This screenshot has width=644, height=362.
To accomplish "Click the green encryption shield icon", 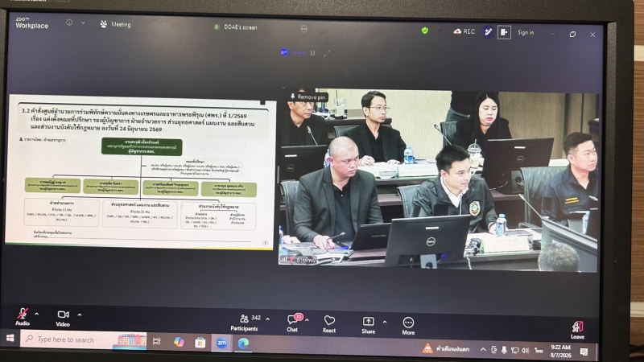I will tap(425, 31).
